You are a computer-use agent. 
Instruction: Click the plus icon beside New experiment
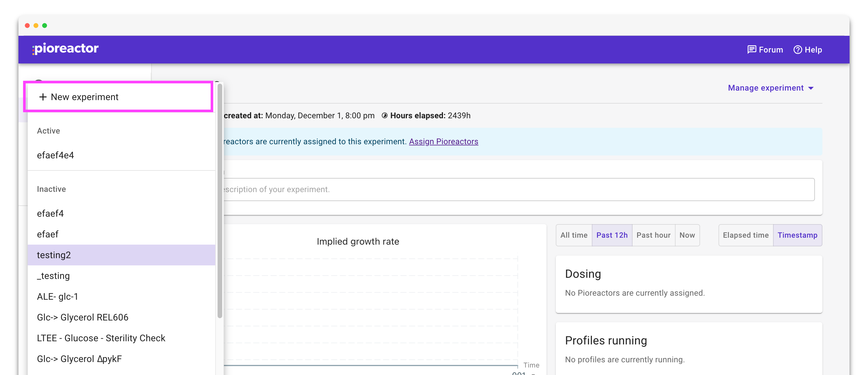pos(43,97)
